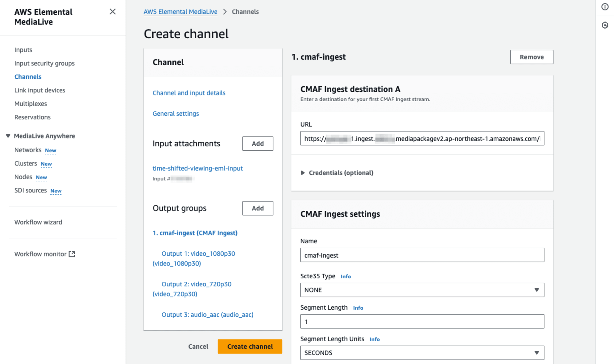Focus the CMAF Ingest Name field
This screenshot has width=614, height=364.
(x=422, y=255)
